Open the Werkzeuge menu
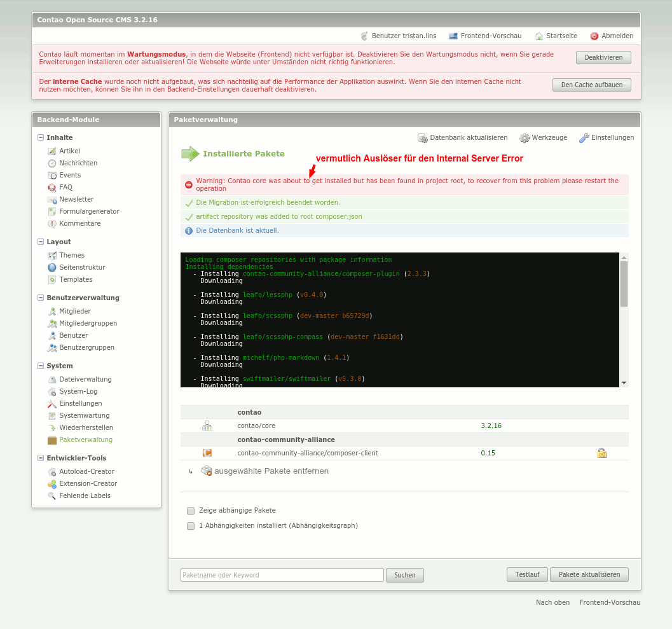 [x=543, y=137]
